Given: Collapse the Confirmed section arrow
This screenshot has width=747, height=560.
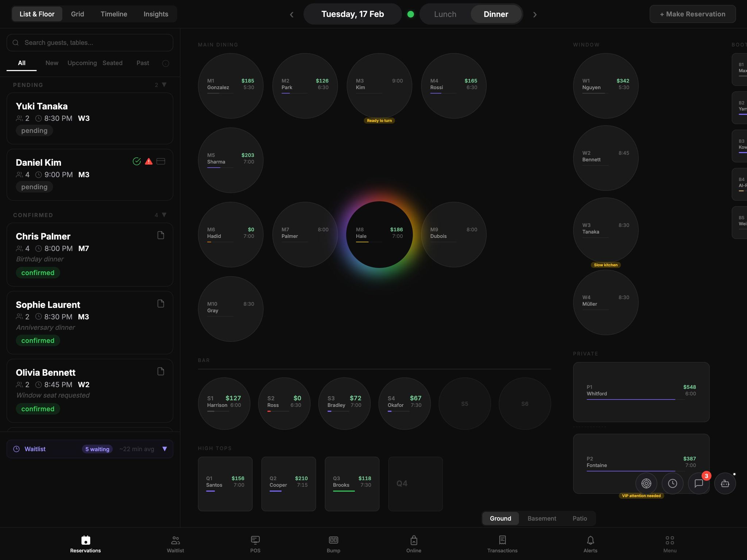Looking at the screenshot, I should (x=164, y=215).
